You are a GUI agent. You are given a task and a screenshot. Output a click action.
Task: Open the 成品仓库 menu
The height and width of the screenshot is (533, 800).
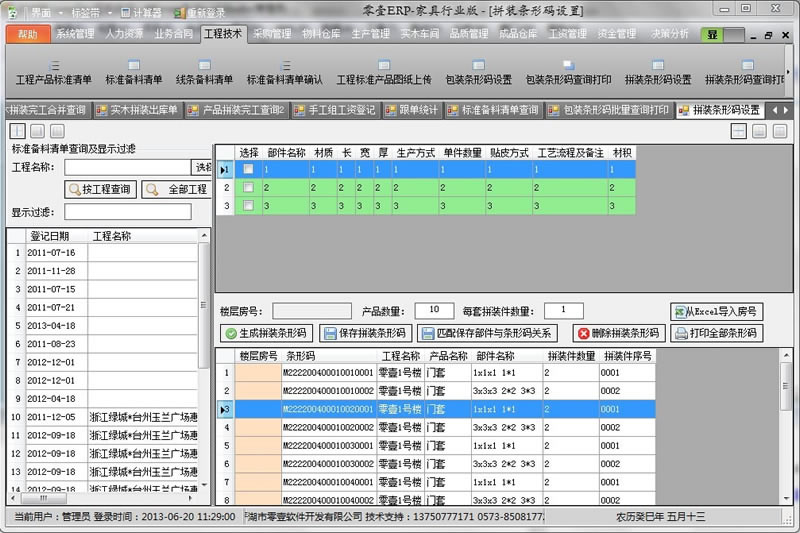[518, 34]
